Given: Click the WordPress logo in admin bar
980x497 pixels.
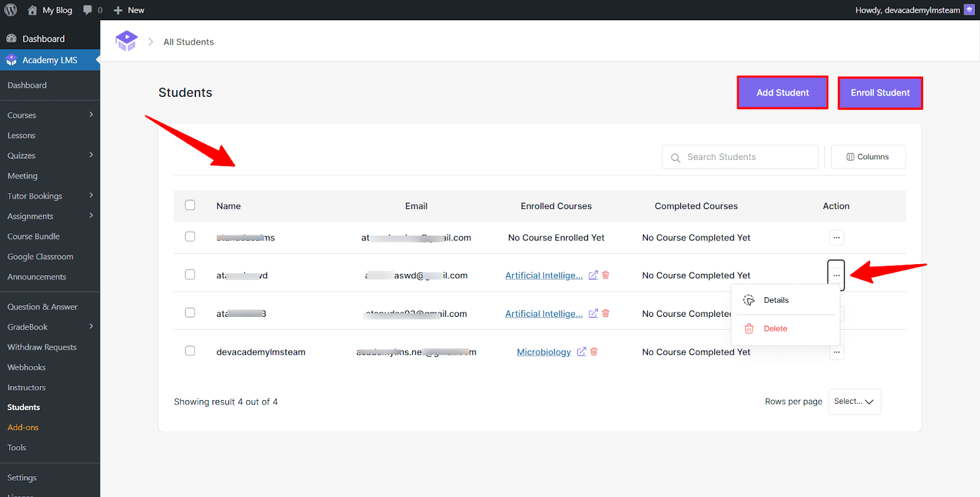Looking at the screenshot, I should (11, 10).
